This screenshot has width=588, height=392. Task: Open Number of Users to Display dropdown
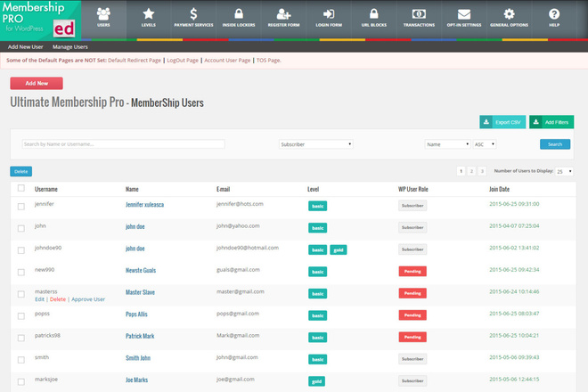(x=564, y=171)
